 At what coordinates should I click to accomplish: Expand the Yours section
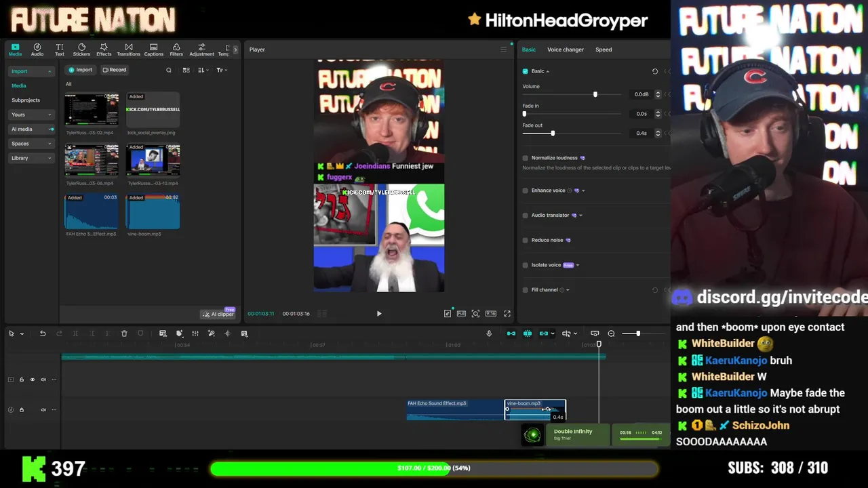click(31, 115)
